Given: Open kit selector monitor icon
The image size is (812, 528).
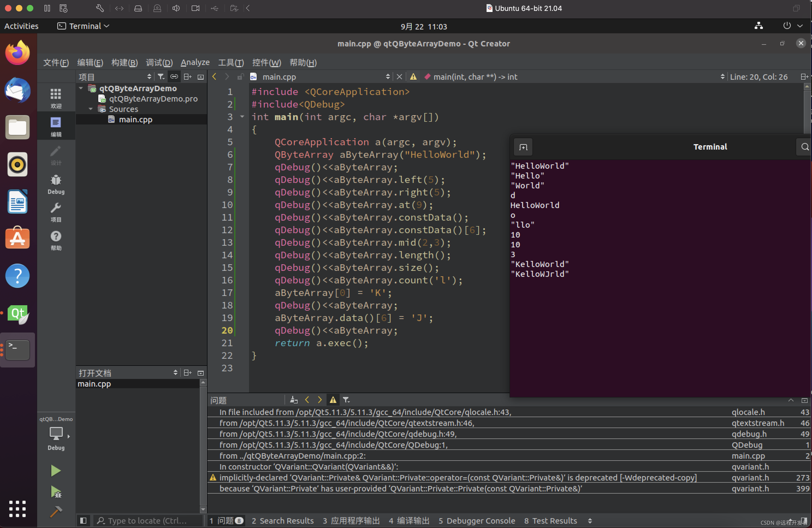Looking at the screenshot, I should pos(56,434).
